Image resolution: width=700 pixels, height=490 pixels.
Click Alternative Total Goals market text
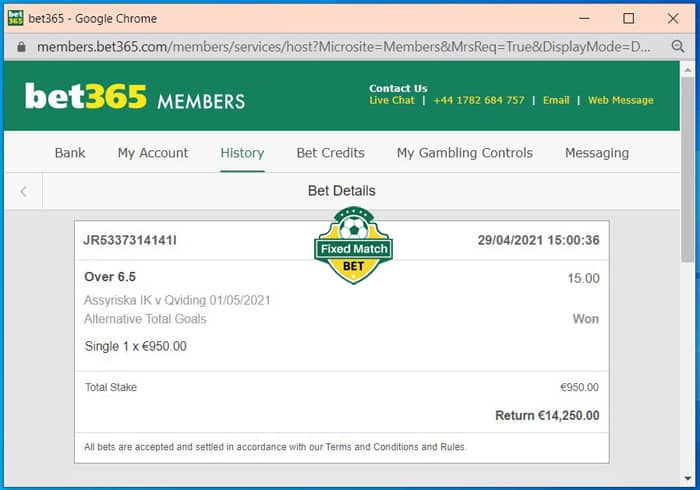click(145, 319)
